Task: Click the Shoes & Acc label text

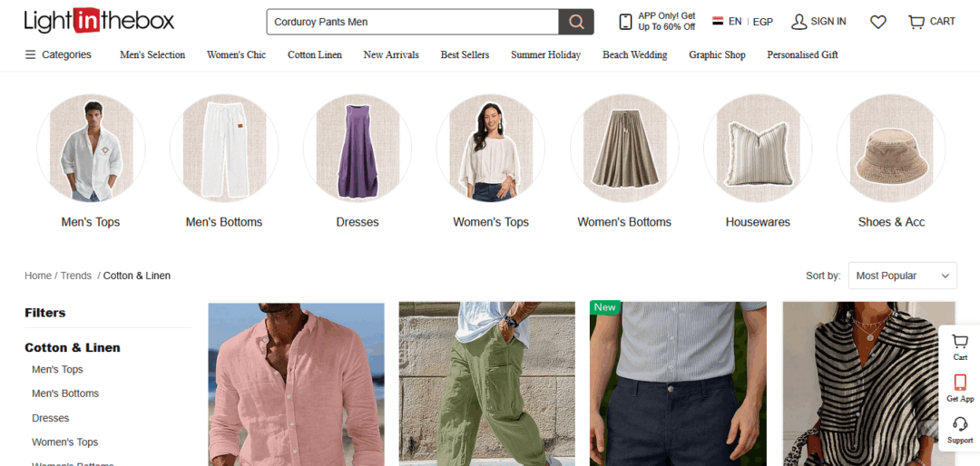Action: click(891, 222)
